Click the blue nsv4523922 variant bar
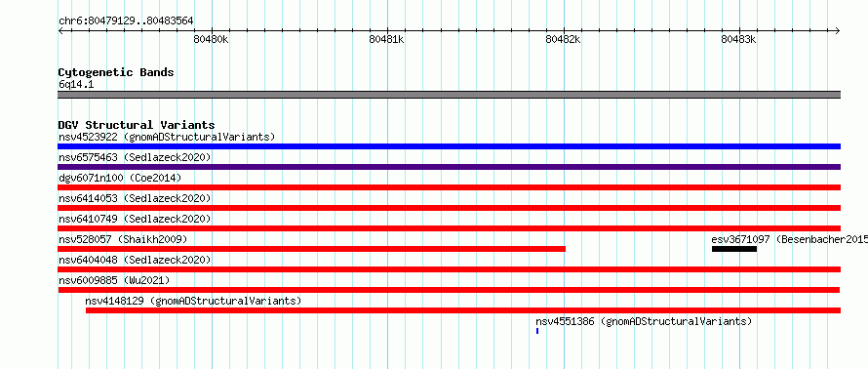Image resolution: width=868 pixels, height=369 pixels. (x=449, y=146)
